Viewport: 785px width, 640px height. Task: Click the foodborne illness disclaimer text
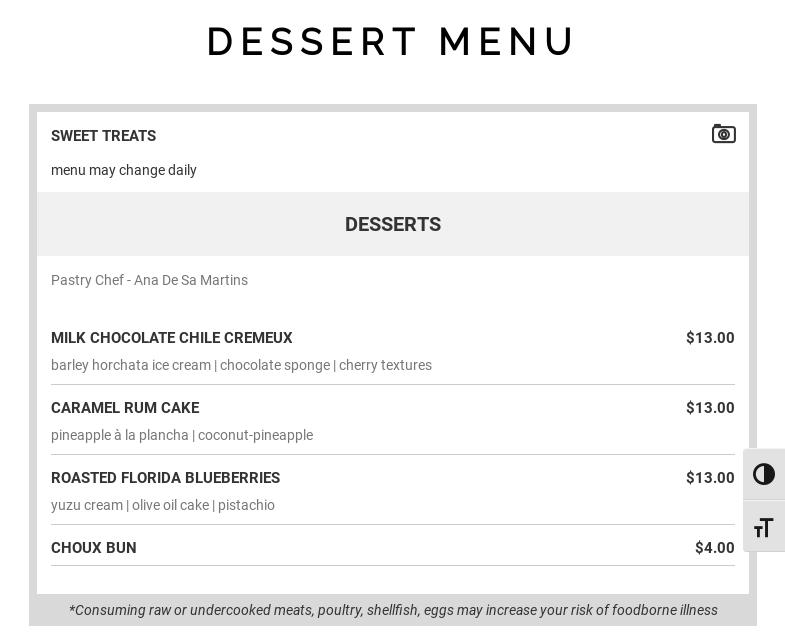[x=393, y=610]
